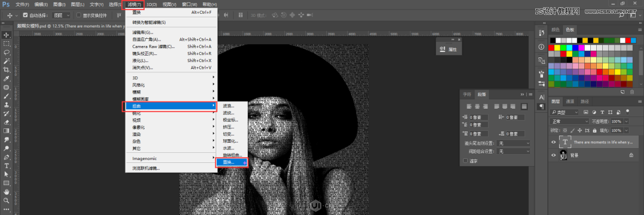Viewport: 644px width, 215px height.
Task: Switch to the 字符 tab
Action: [467, 94]
